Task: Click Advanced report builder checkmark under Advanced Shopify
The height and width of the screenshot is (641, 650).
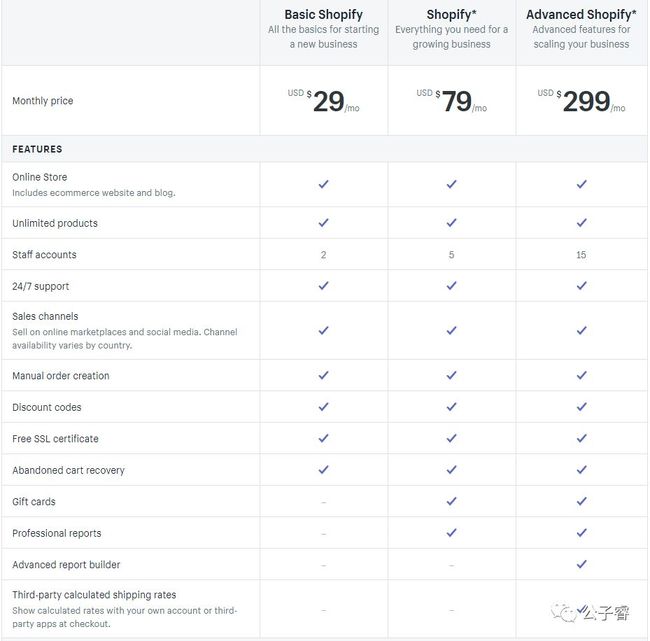Action: 582,564
